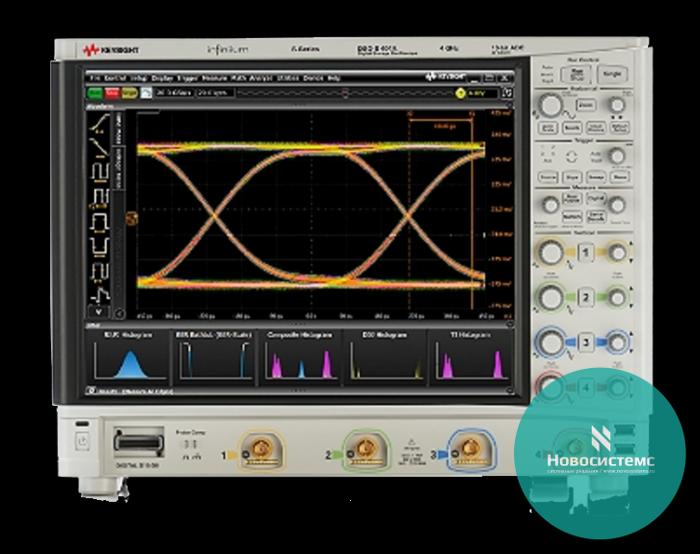The width and height of the screenshot is (700, 554).
Task: Expand more measurement icons with down chevron
Action: (99, 311)
